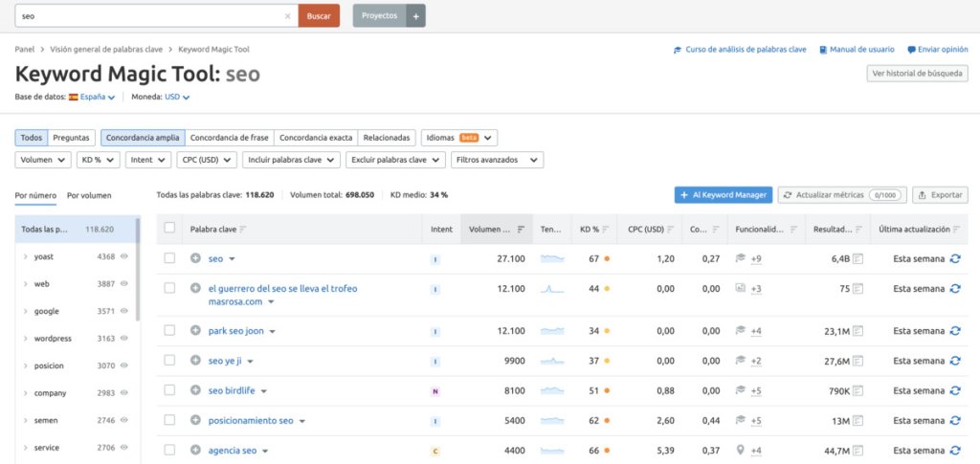
Task: Clear the search field with the X icon
Action: [287, 16]
